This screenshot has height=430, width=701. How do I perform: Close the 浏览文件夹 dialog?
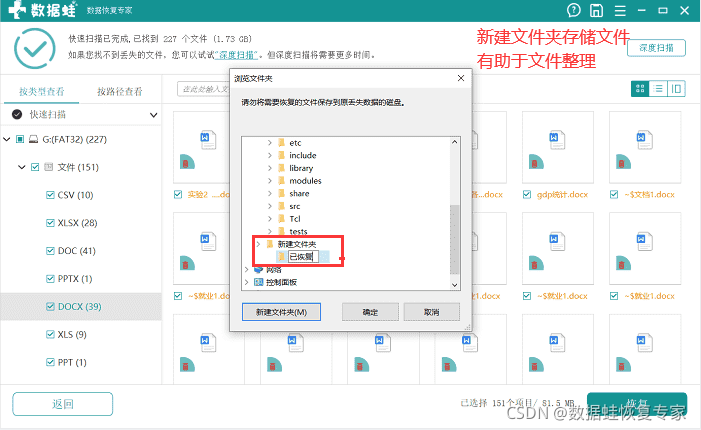461,78
